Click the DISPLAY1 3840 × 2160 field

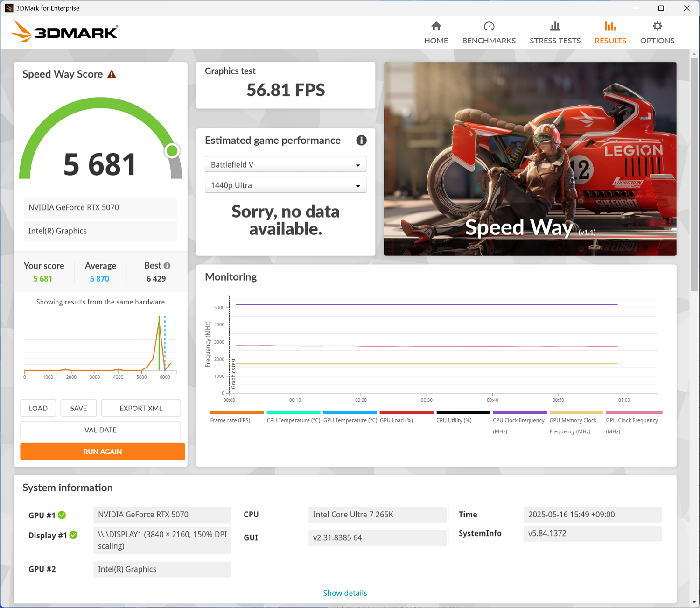point(162,540)
